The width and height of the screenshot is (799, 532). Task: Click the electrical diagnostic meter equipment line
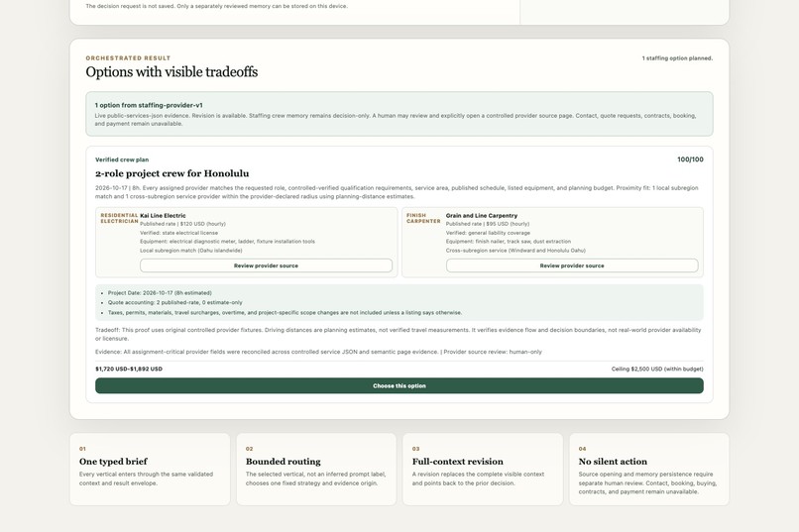pyautogui.click(x=227, y=242)
